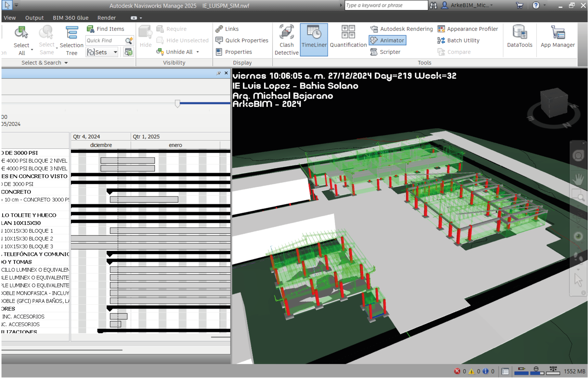
Task: Toggle Quick Properties display
Action: click(x=242, y=40)
